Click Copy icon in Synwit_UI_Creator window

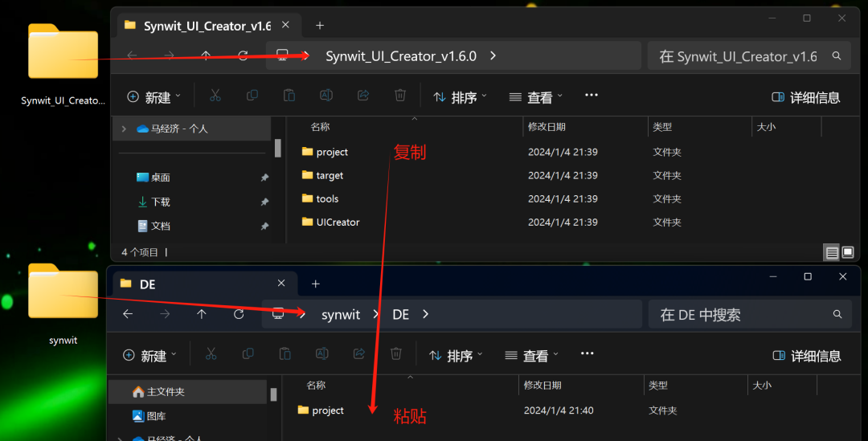252,96
